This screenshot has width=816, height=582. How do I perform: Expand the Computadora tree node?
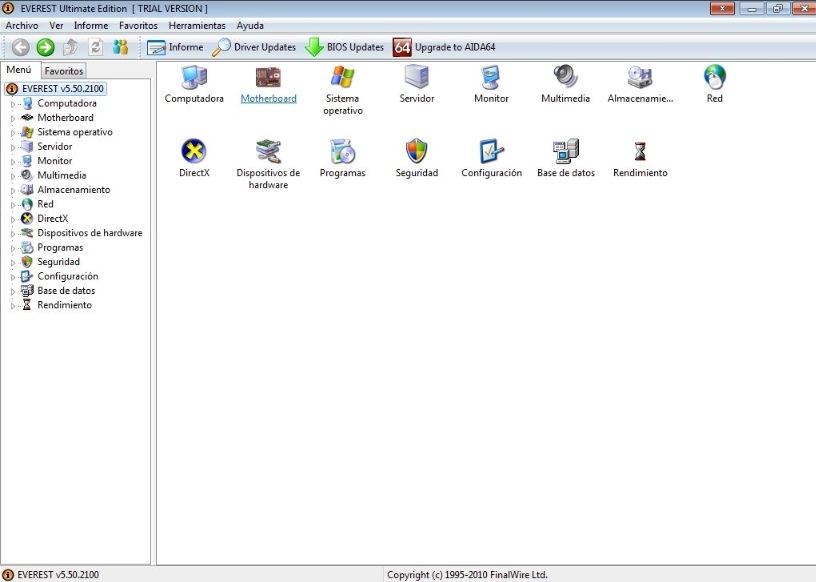tap(14, 104)
